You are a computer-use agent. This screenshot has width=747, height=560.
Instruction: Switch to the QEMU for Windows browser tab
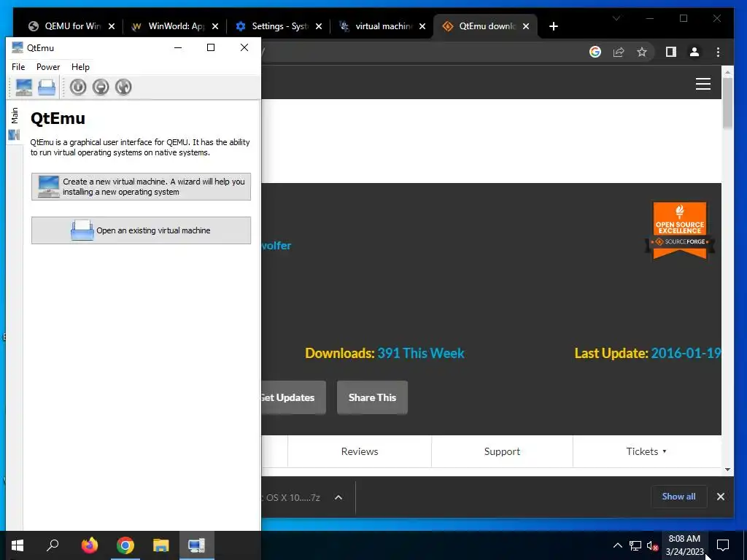click(x=71, y=26)
